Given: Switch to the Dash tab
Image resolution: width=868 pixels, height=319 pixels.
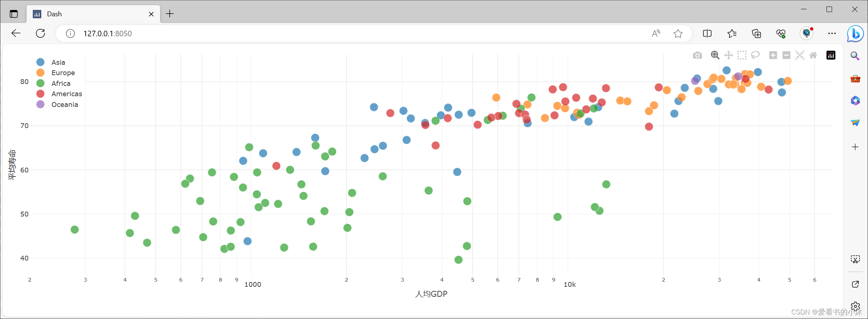Looking at the screenshot, I should [x=93, y=14].
